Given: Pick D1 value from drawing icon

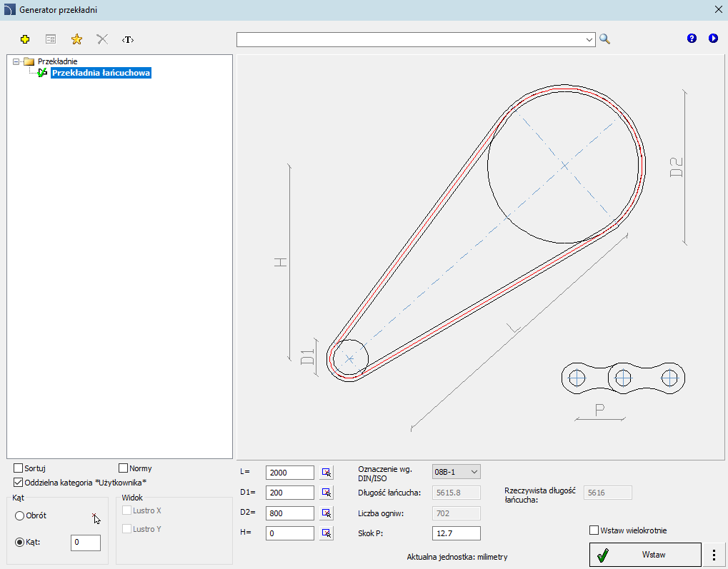Looking at the screenshot, I should pyautogui.click(x=326, y=493).
